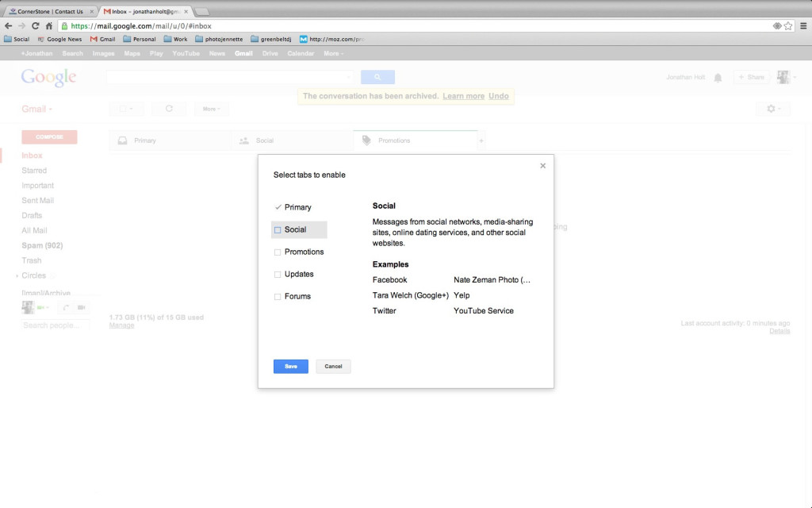The width and height of the screenshot is (812, 508).
Task: Enable the Social tab checkbox
Action: click(278, 230)
